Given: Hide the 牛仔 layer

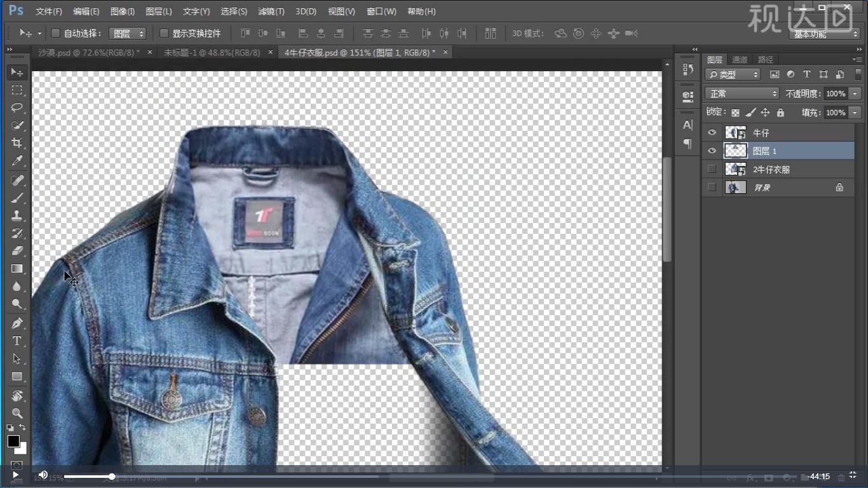Looking at the screenshot, I should 712,133.
